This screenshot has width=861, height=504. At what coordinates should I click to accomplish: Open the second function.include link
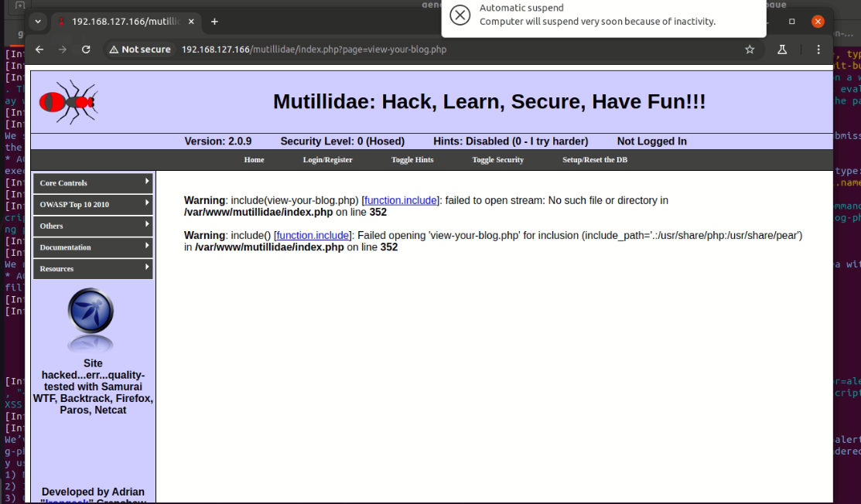[x=313, y=235]
